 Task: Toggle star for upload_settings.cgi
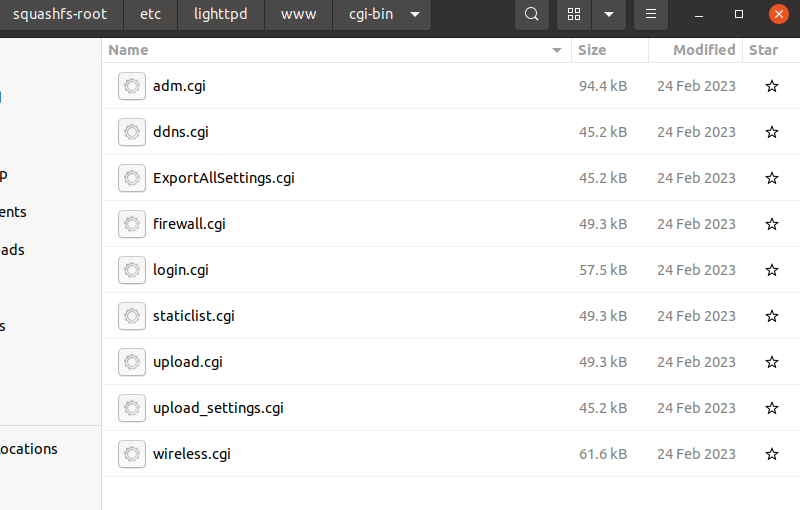tap(771, 408)
